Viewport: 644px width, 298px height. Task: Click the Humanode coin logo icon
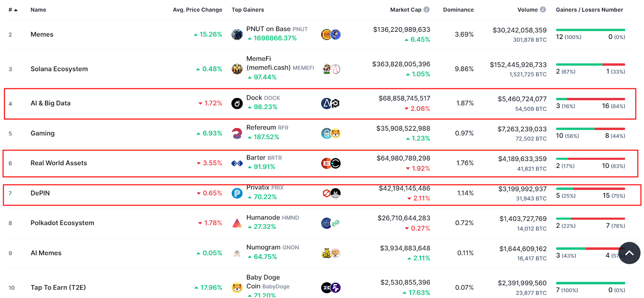[237, 223]
